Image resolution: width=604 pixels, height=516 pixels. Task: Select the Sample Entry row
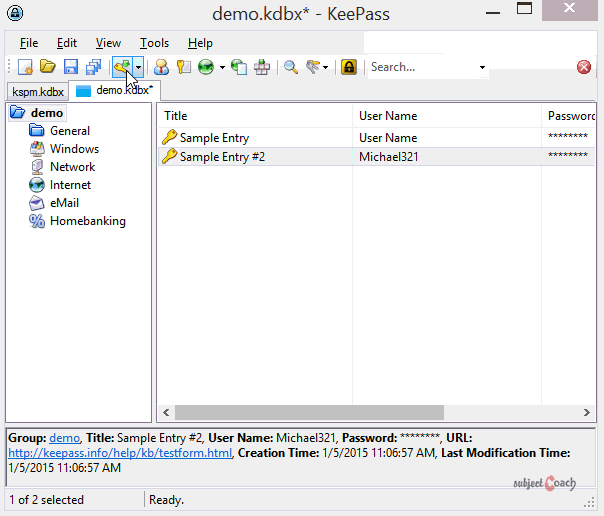(x=376, y=138)
